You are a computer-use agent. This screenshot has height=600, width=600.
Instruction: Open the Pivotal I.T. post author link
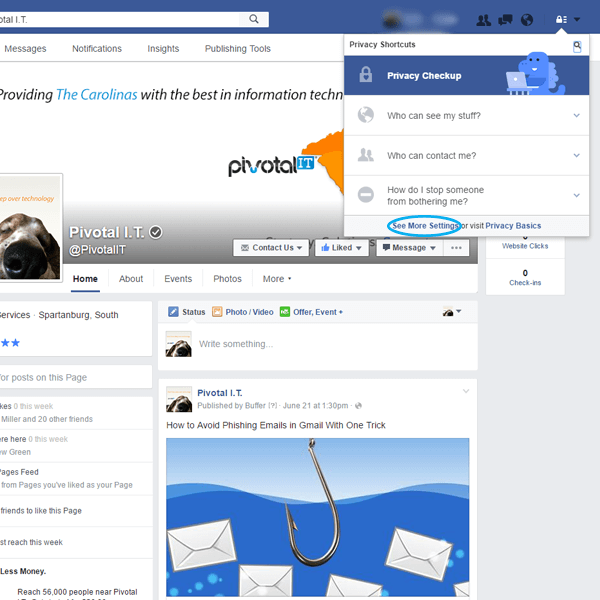[220, 393]
